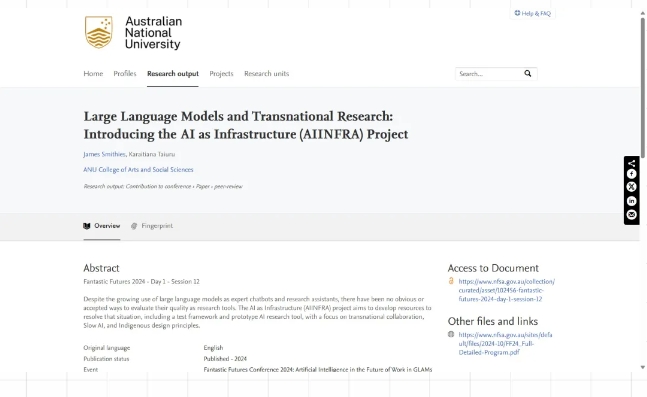Click the Abstract heading

point(102,268)
